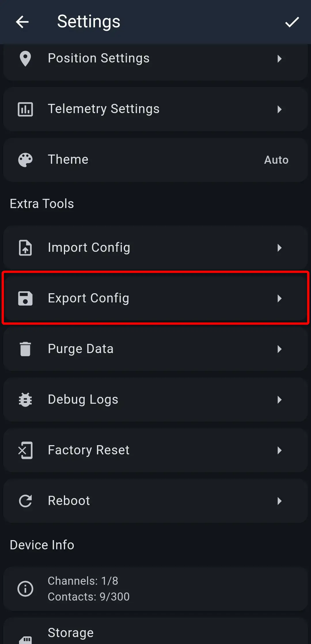This screenshot has height=644, width=311.
Task: Tap the Theme palette icon
Action: [x=25, y=160]
